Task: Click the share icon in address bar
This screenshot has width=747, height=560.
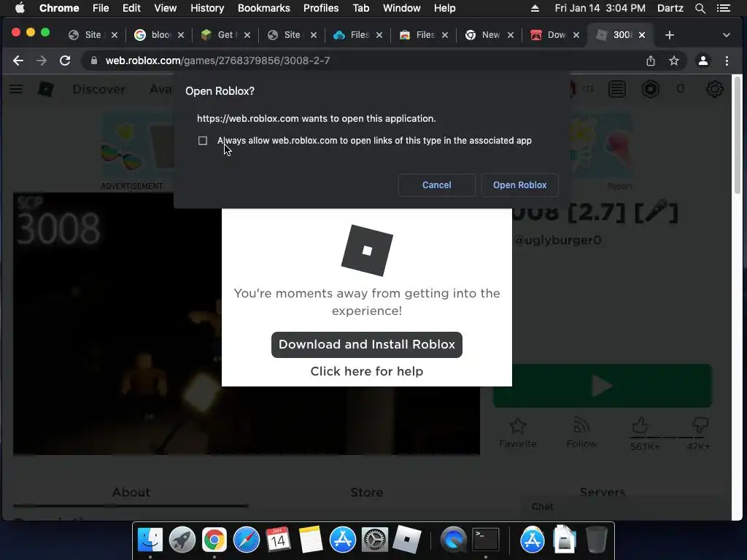Action: 650,61
